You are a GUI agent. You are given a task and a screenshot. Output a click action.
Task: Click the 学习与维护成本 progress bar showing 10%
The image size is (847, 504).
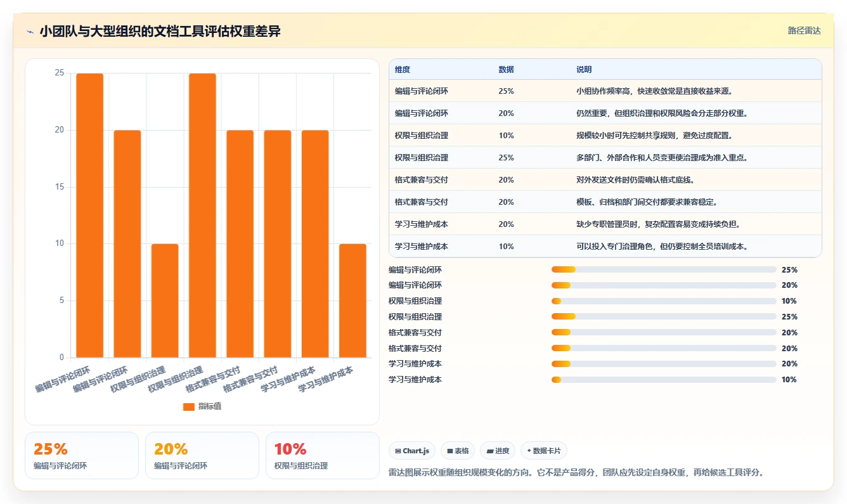click(664, 380)
